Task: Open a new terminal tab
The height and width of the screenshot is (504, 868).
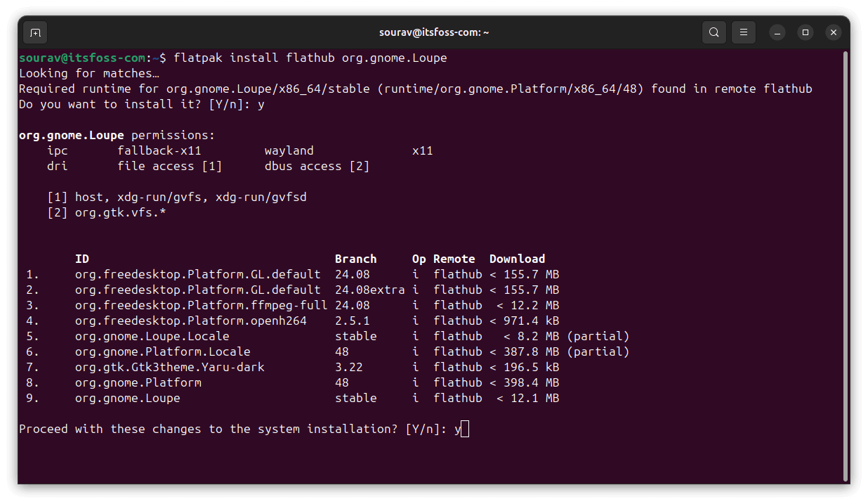Action: coord(35,32)
